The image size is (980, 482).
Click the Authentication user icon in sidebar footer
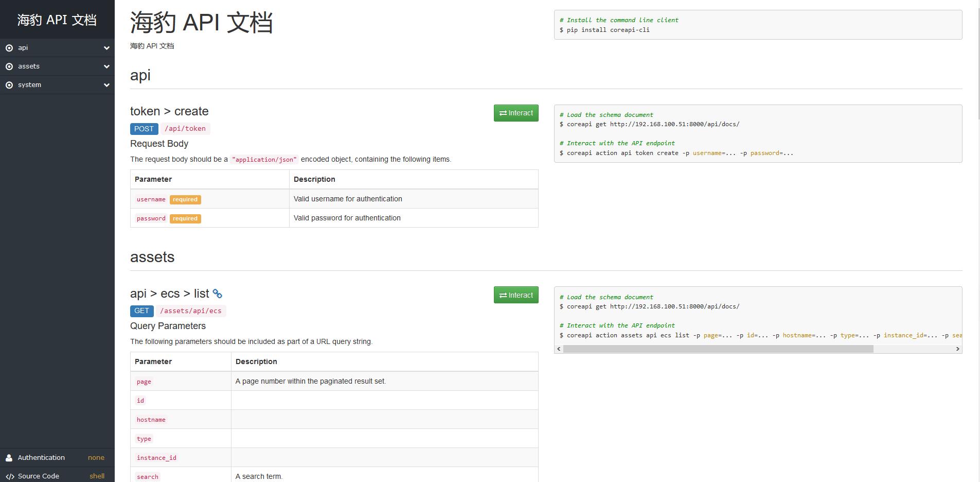click(x=9, y=458)
